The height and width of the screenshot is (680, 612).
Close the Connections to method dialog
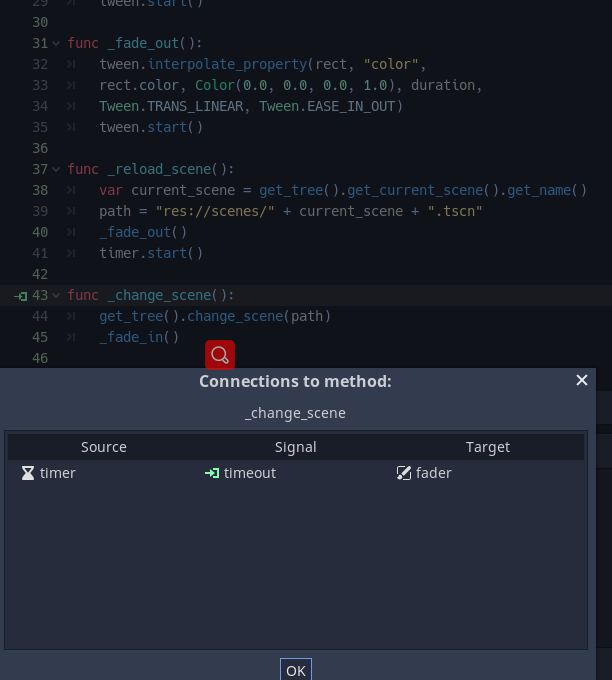[x=582, y=380]
